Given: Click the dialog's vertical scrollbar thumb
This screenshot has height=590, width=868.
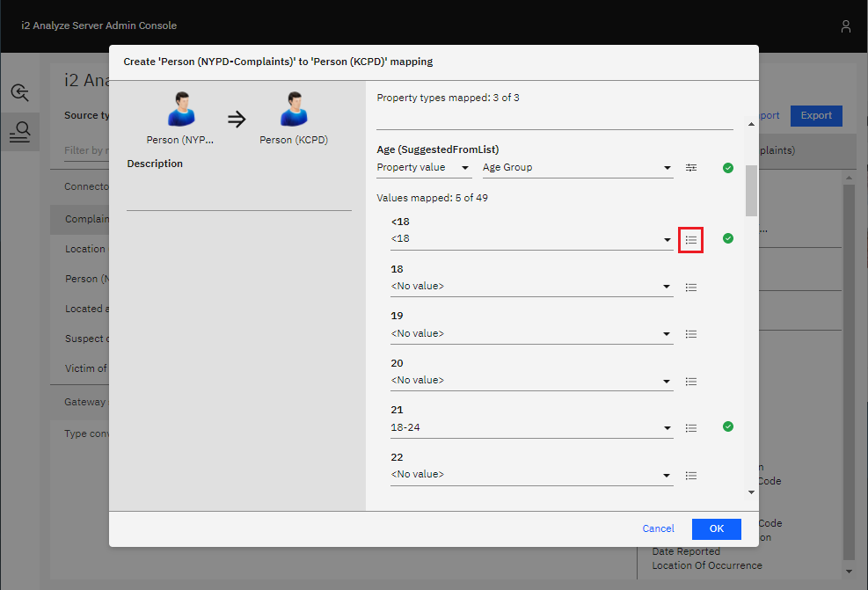Looking at the screenshot, I should click(x=751, y=190).
